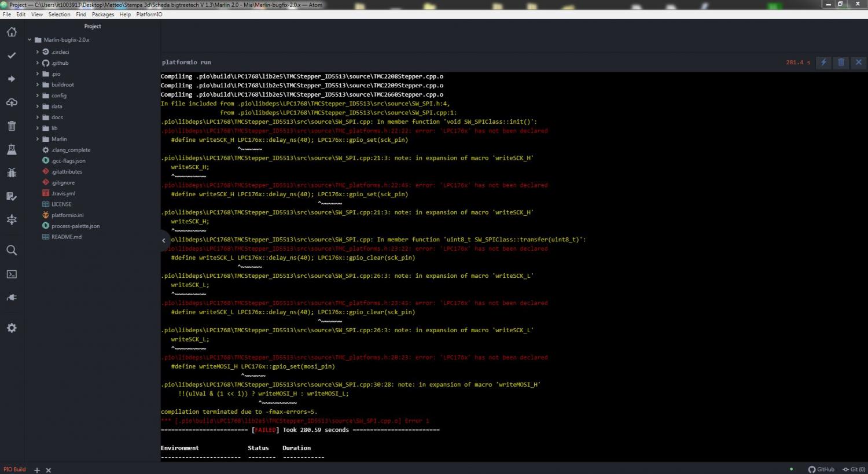This screenshot has height=474, width=868.
Task: Click the Debug bug icon in toolbar
Action: pyautogui.click(x=12, y=172)
